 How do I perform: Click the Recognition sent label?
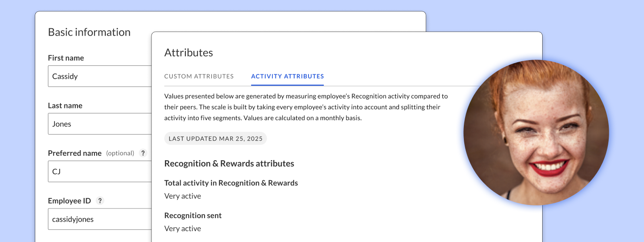coord(193,215)
